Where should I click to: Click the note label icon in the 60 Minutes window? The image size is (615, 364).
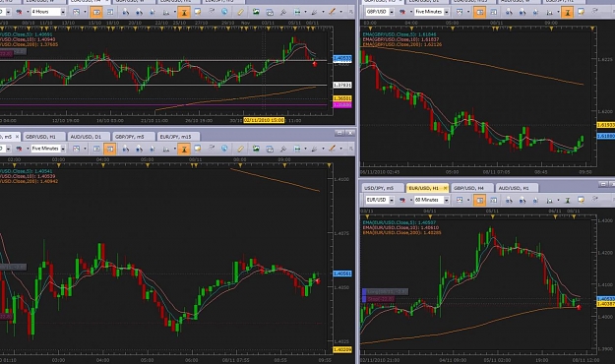pos(581,200)
